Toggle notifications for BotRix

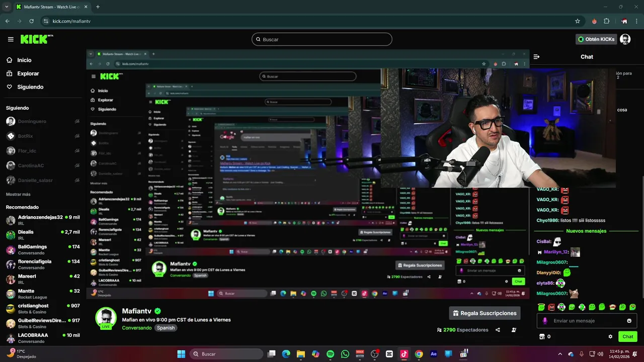(77, 136)
